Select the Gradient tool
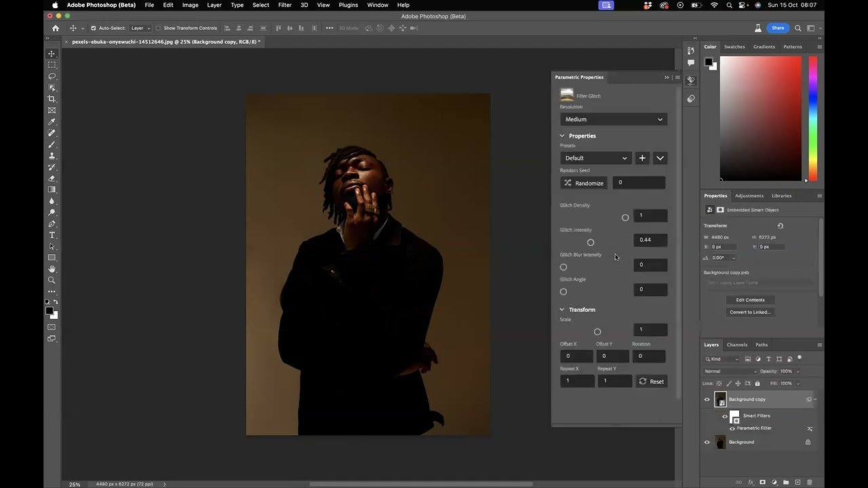This screenshot has width=868, height=488. pyautogui.click(x=52, y=190)
